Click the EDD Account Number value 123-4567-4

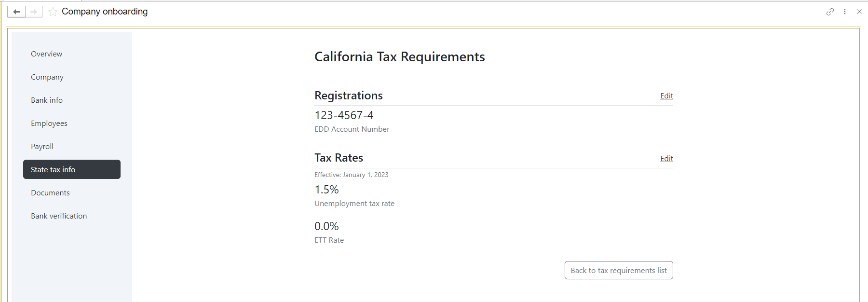click(344, 115)
